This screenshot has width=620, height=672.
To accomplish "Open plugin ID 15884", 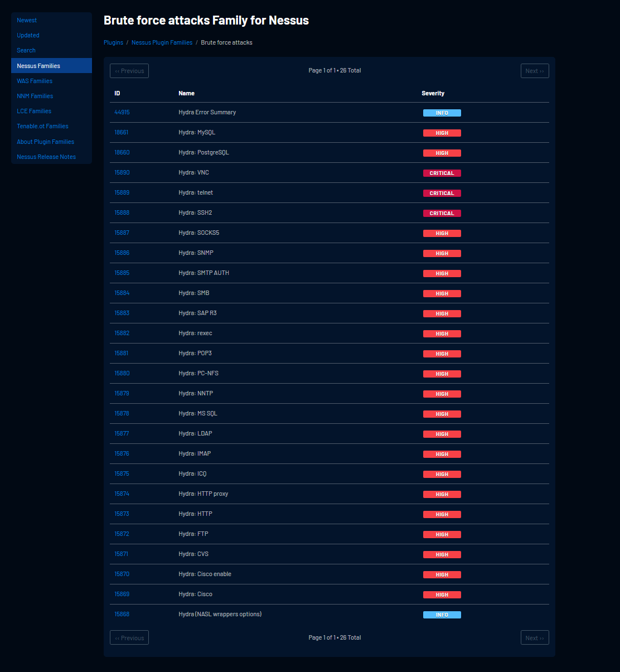I will pyautogui.click(x=122, y=293).
